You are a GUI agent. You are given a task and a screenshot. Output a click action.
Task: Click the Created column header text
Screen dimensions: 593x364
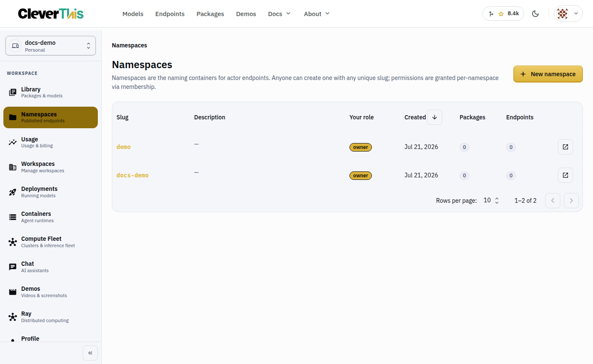415,117
